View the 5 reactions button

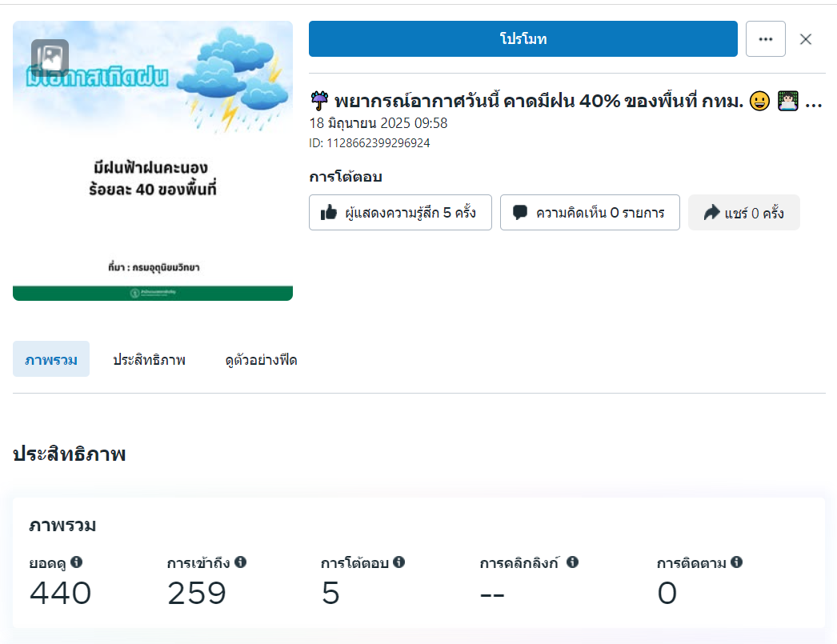(x=400, y=213)
